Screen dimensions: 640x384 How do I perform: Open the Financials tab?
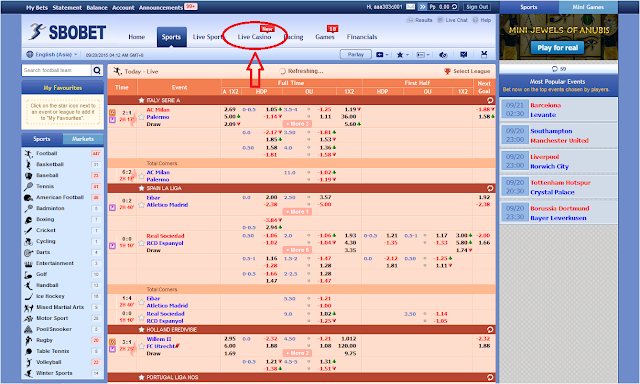[362, 37]
